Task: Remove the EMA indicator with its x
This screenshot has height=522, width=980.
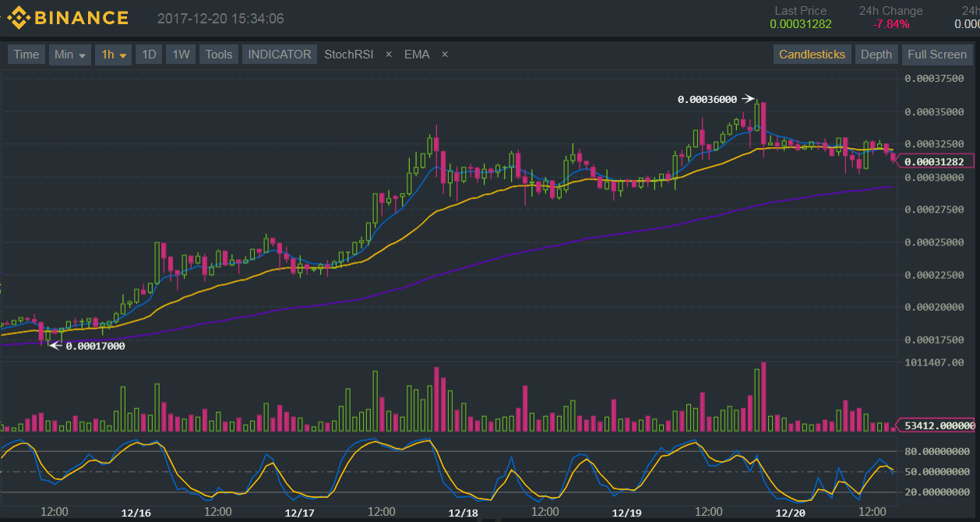Action: click(x=445, y=55)
